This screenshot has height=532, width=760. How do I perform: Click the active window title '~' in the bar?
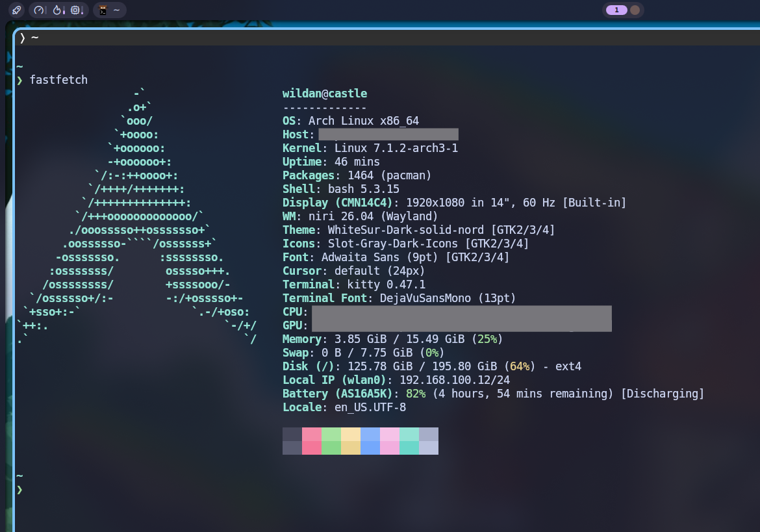[x=116, y=10]
